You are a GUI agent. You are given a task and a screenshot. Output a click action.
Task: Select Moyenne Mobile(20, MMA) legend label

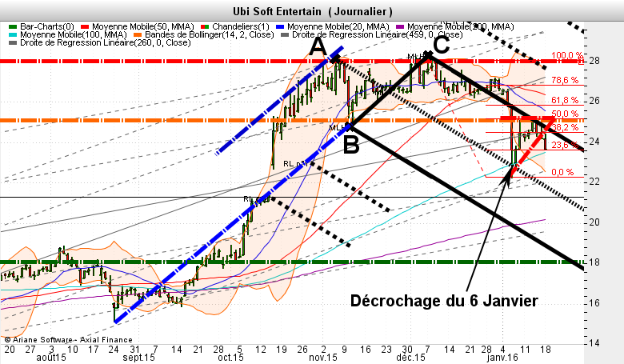point(338,26)
